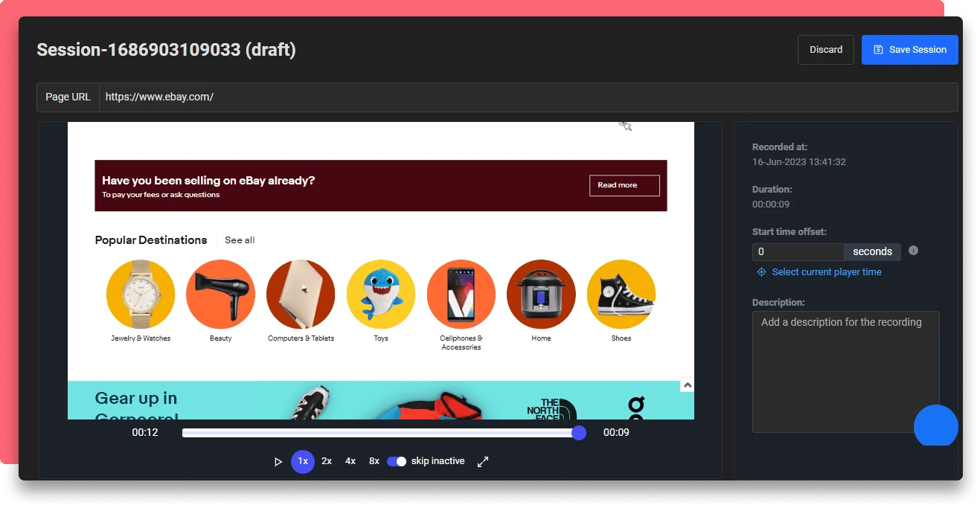
Task: Click the Jewelry & Watches thumbnail
Action: pos(141,295)
